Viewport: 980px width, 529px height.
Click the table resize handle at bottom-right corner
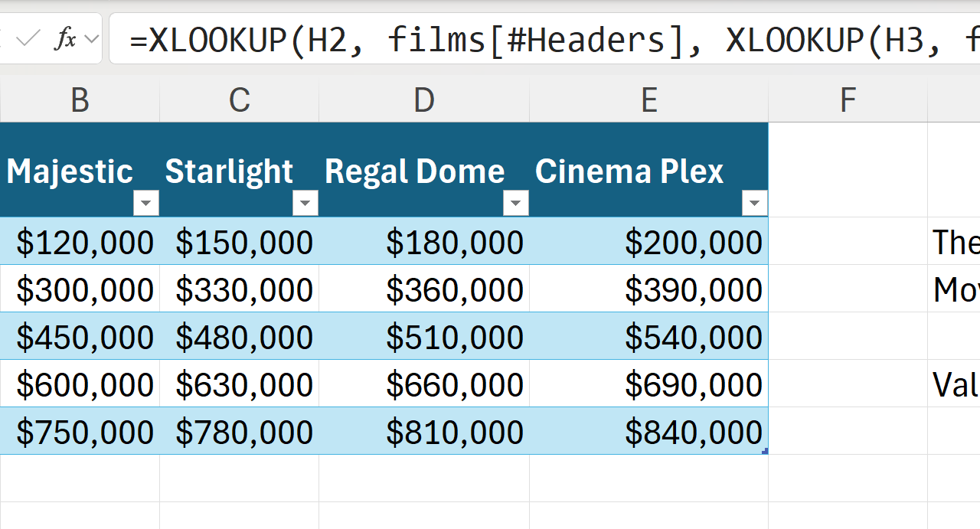click(x=765, y=452)
